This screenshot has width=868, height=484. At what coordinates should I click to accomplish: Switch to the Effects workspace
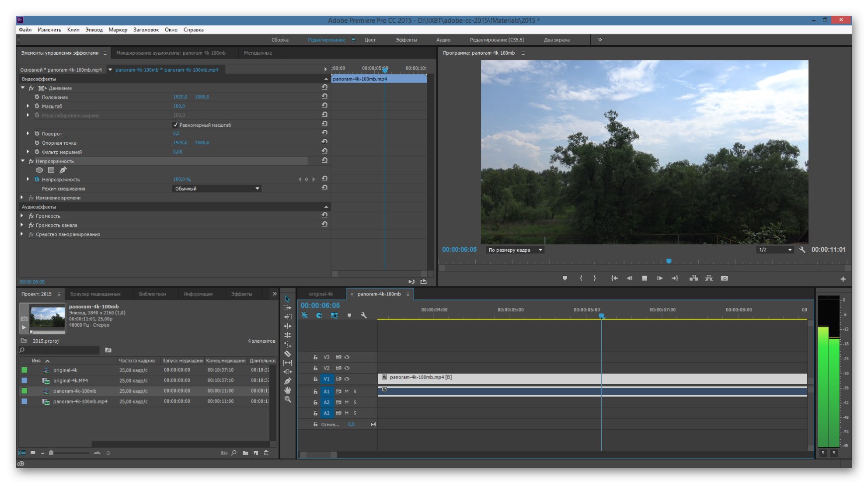[x=406, y=40]
